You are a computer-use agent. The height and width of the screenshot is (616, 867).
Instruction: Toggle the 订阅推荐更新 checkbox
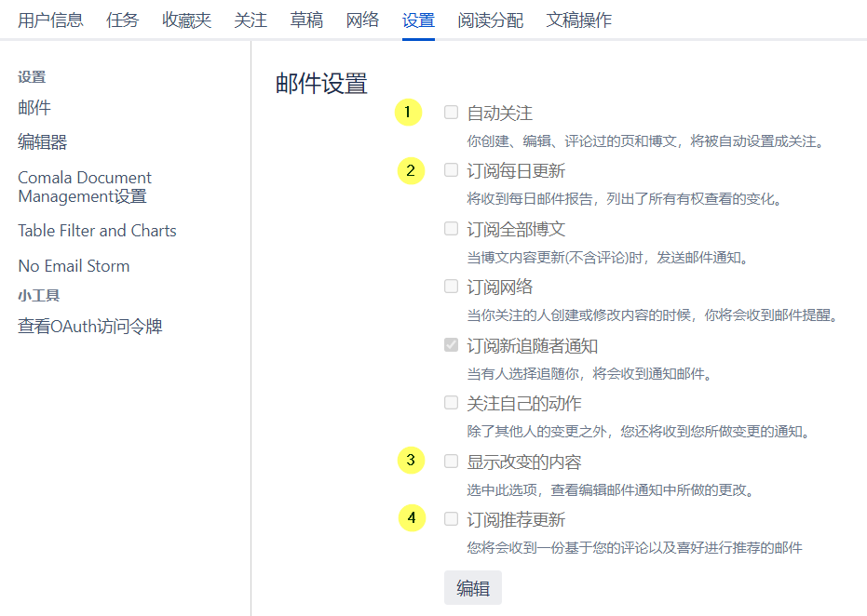[x=451, y=519]
